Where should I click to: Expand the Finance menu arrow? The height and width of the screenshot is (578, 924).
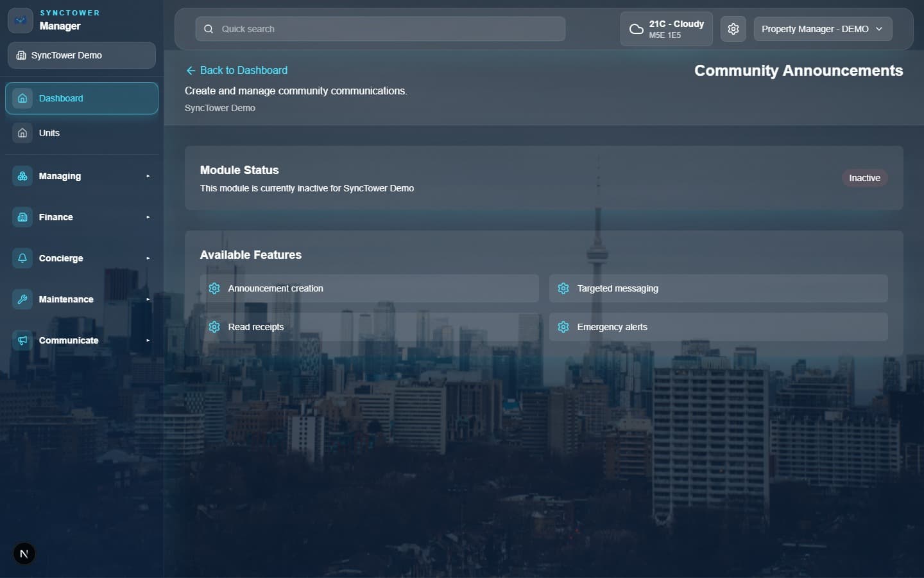(x=148, y=217)
